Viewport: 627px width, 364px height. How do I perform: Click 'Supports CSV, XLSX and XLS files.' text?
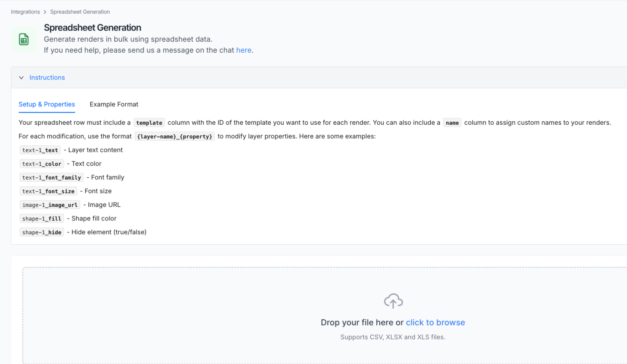click(393, 337)
